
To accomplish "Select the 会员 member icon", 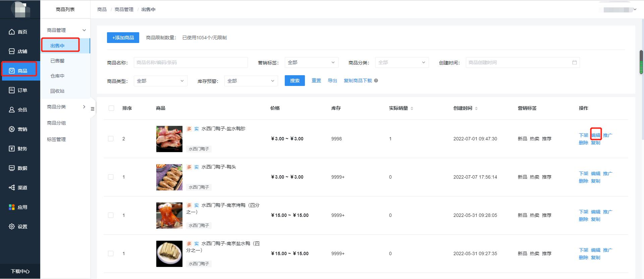I will (12, 110).
